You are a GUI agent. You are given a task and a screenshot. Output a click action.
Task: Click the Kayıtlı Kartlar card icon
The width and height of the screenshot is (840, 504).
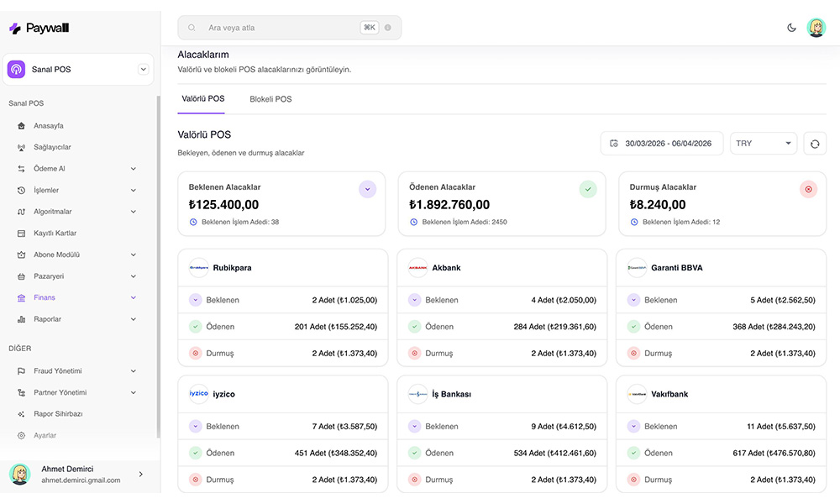[x=21, y=234]
